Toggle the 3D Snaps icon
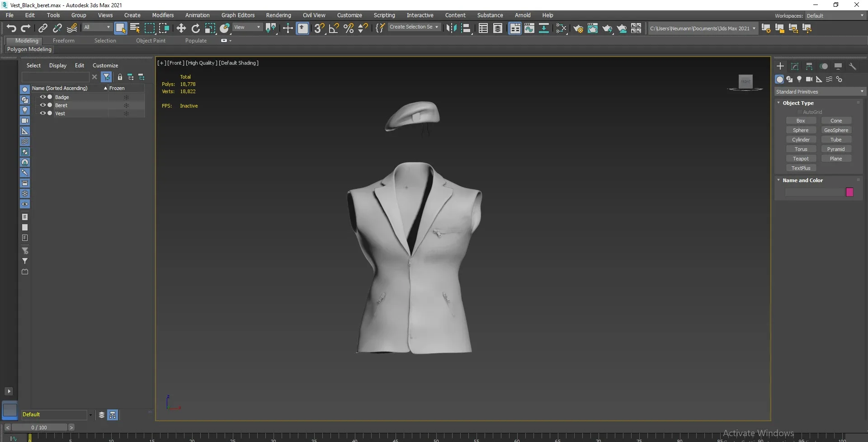Viewport: 868px width, 442px height. (319, 28)
